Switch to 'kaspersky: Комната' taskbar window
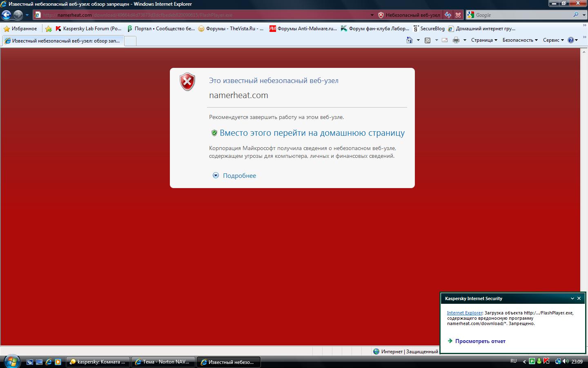The width and height of the screenshot is (588, 368). pos(98,362)
